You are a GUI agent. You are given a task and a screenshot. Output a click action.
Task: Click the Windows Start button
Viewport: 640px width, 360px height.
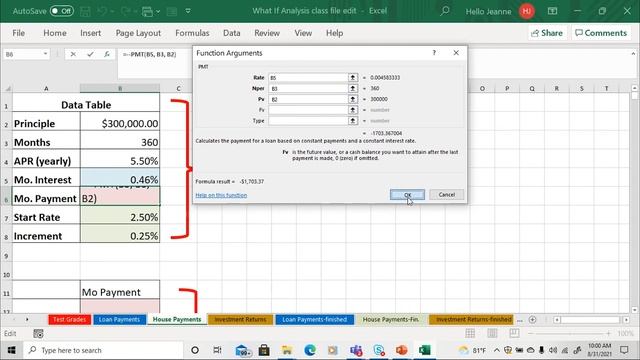pos(11,350)
